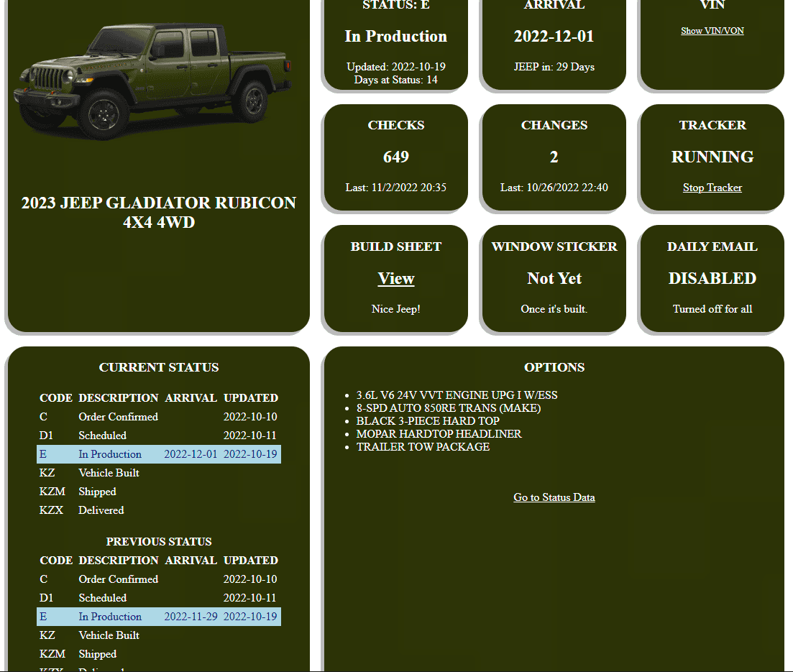
Task: Click the 'JEEP in: 29 Days' text
Action: tap(554, 67)
